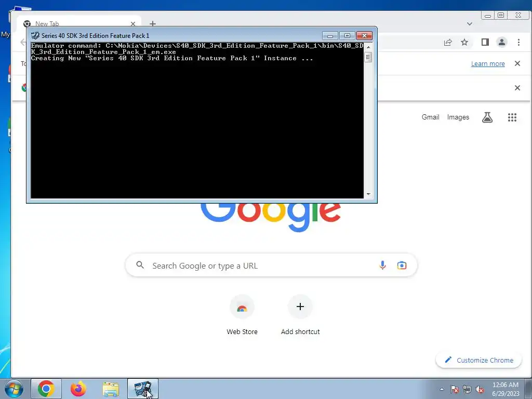Launch Firefox from the taskbar
The width and height of the screenshot is (532, 399).
pos(78,389)
